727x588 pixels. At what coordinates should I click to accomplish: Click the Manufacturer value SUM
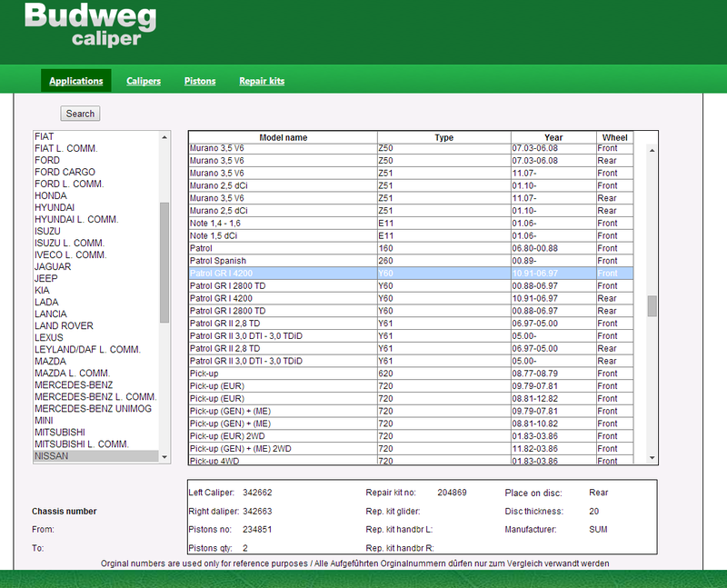click(x=598, y=529)
